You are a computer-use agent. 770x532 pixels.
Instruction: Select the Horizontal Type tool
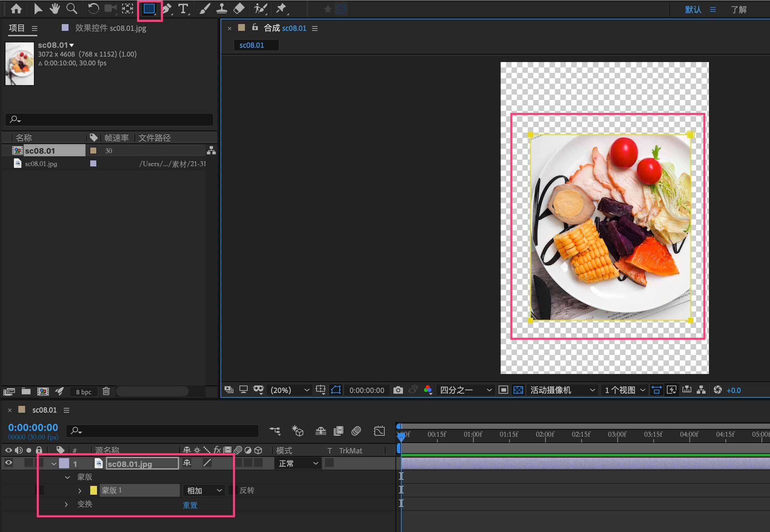183,9
